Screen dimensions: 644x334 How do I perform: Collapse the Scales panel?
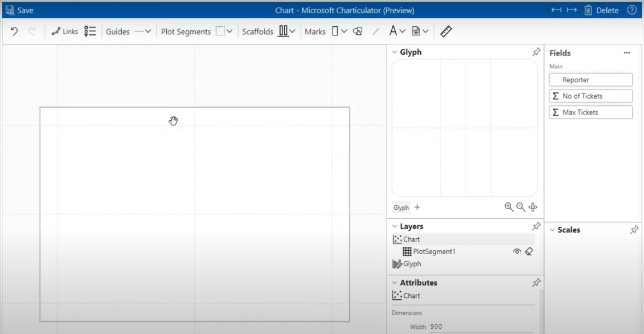tap(552, 230)
